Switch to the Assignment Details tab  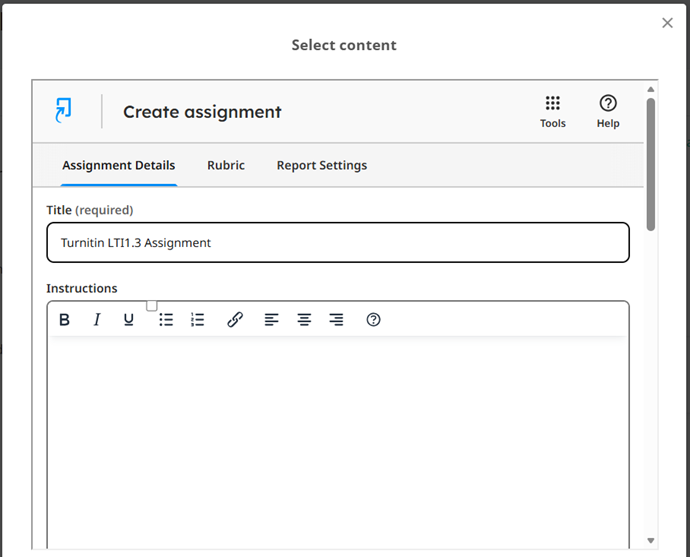pyautogui.click(x=118, y=165)
